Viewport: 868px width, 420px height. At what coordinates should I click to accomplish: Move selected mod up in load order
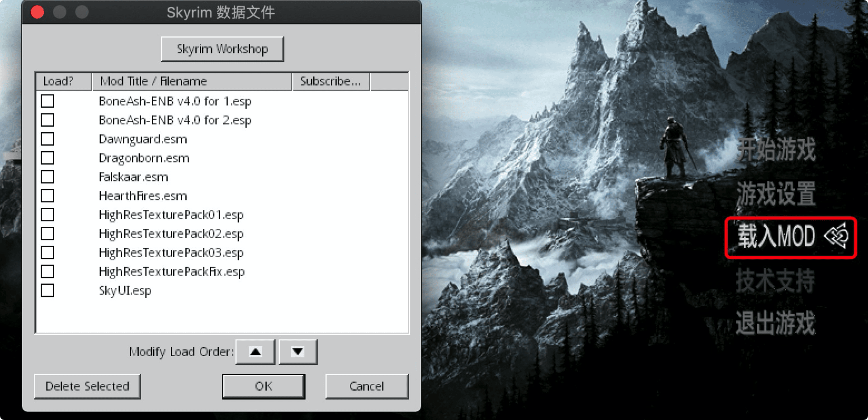coord(255,352)
